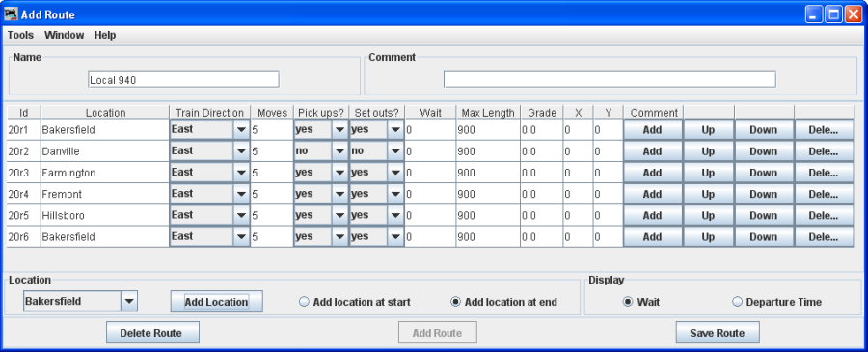Click the JMRI app icon in title bar
The image size is (868, 352).
12,14
